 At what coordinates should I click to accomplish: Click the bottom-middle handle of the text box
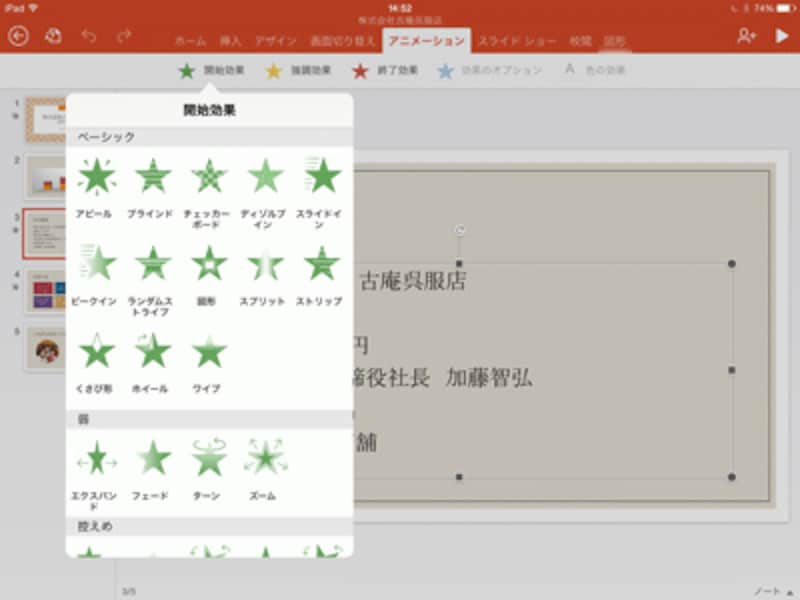pyautogui.click(x=459, y=477)
